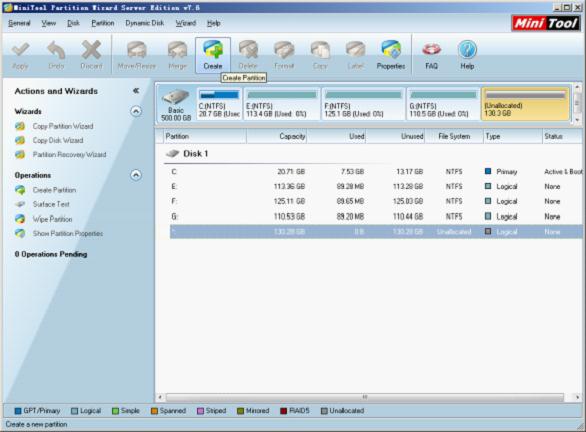Click the Disk 1 drive icon
The height and width of the screenshot is (432, 586).
[x=173, y=153]
